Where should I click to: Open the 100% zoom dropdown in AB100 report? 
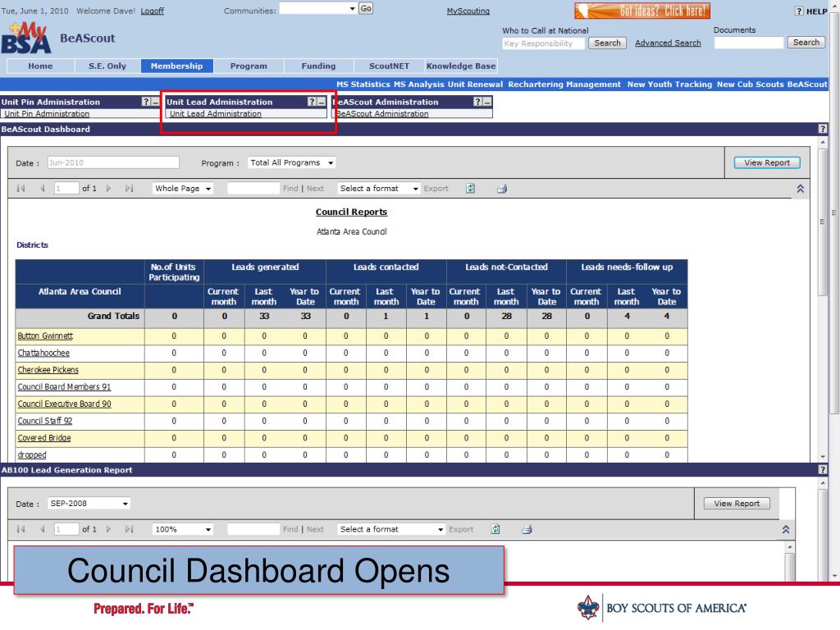[x=183, y=529]
